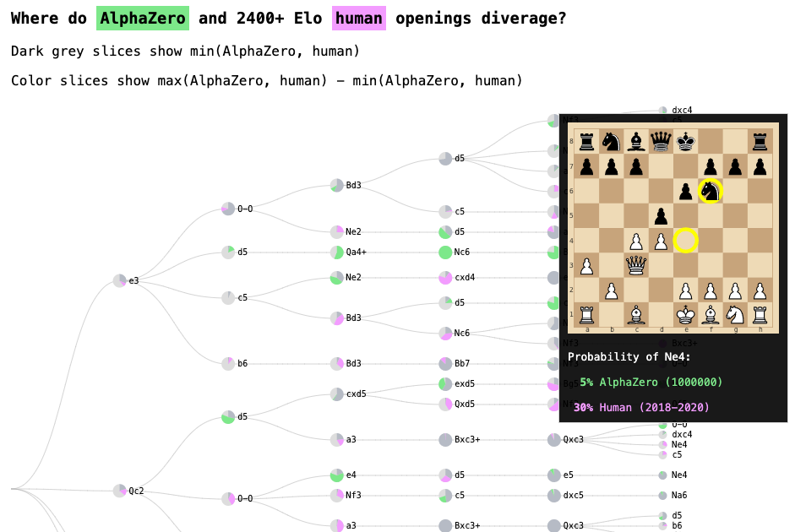Viewport: 806px width, 532px height.
Task: Click the pink human legend highlight
Action: click(359, 19)
